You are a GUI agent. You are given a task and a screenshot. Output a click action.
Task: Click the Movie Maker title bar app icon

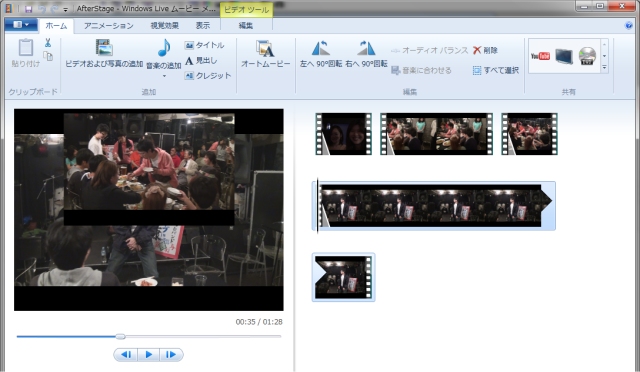pos(8,9)
